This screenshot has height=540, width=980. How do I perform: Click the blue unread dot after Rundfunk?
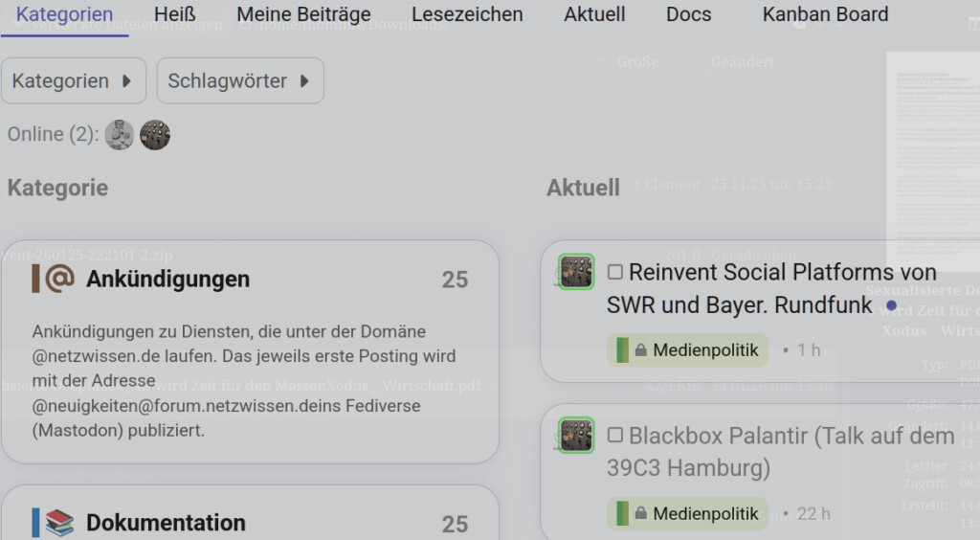892,306
